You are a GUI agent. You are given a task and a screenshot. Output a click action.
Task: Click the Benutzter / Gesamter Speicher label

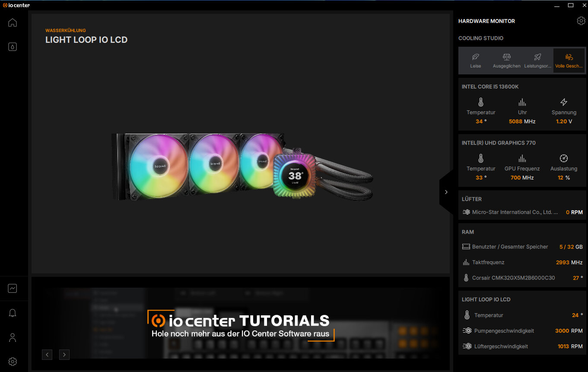[510, 247]
